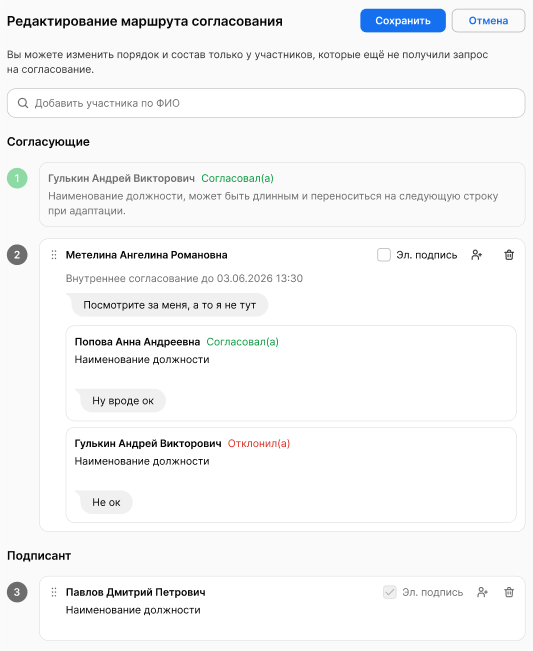
Task: Click the add-person icon for Метелина Ангелина Романовна
Action: pos(477,255)
